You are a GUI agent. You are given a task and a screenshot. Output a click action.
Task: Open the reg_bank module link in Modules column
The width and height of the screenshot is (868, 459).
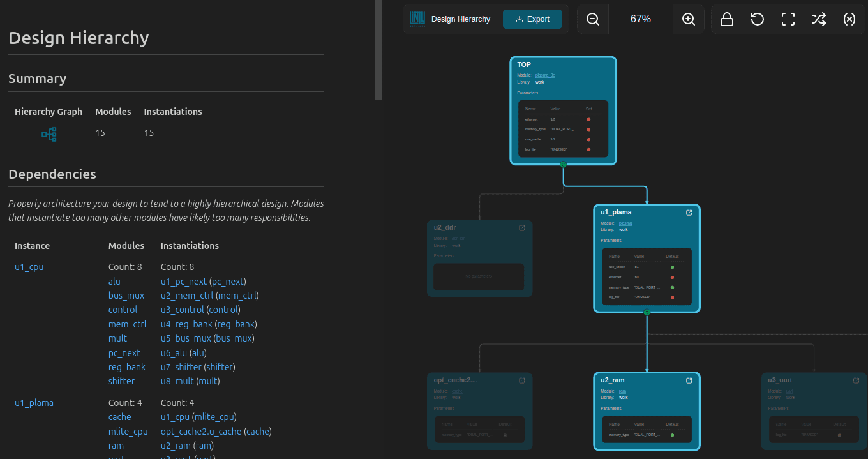point(127,367)
